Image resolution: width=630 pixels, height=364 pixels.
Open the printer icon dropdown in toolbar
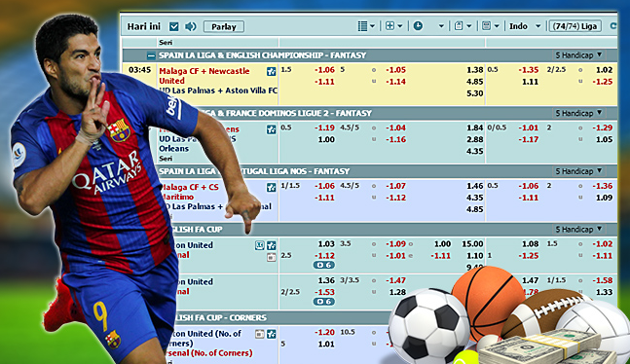pyautogui.click(x=490, y=26)
